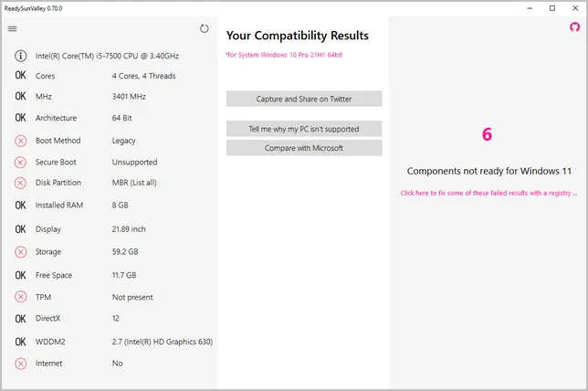This screenshot has width=588, height=391.
Task: Click Tell me why my PC isn't supported
Action: click(304, 129)
